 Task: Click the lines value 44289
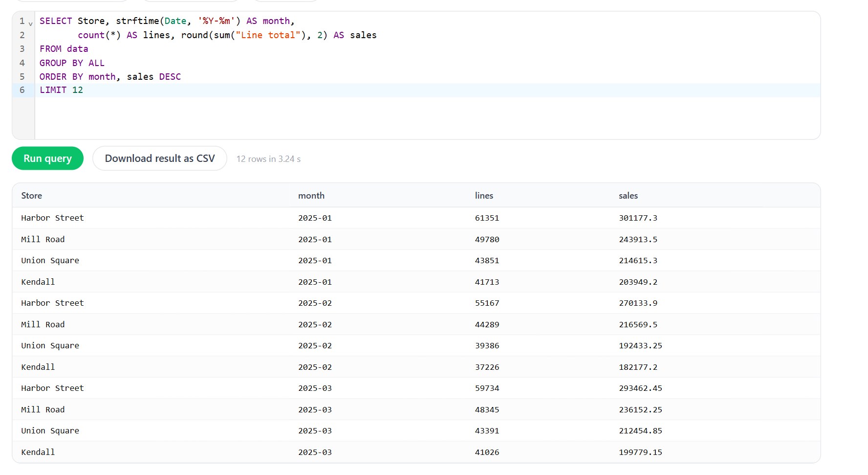click(487, 325)
